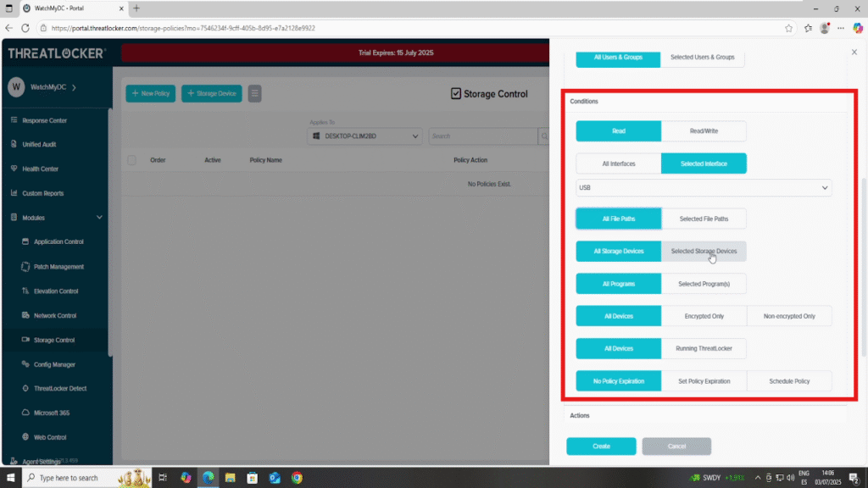The height and width of the screenshot is (488, 868).
Task: Open Web Control module
Action: click(x=50, y=437)
